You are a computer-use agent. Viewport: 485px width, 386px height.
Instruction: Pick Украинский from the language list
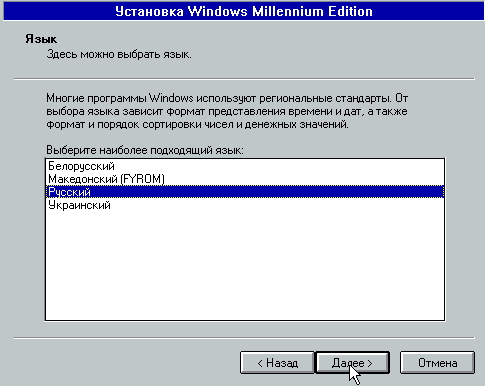click(x=245, y=205)
